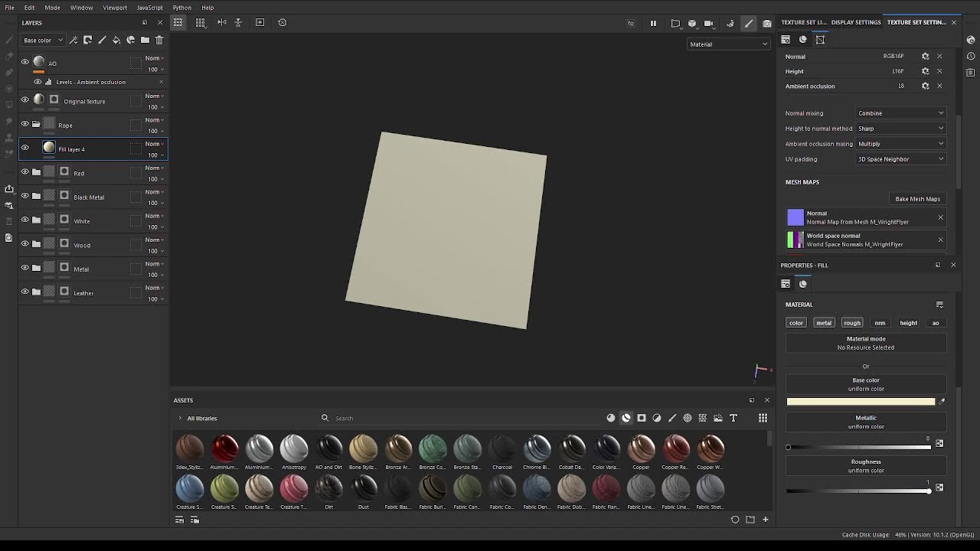Screen dimensions: 980x551
Task: Hide Fill layer 4
Action: click(24, 148)
